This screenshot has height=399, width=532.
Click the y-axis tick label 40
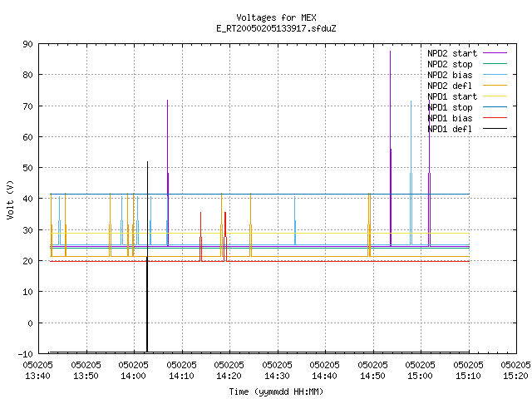click(x=27, y=199)
